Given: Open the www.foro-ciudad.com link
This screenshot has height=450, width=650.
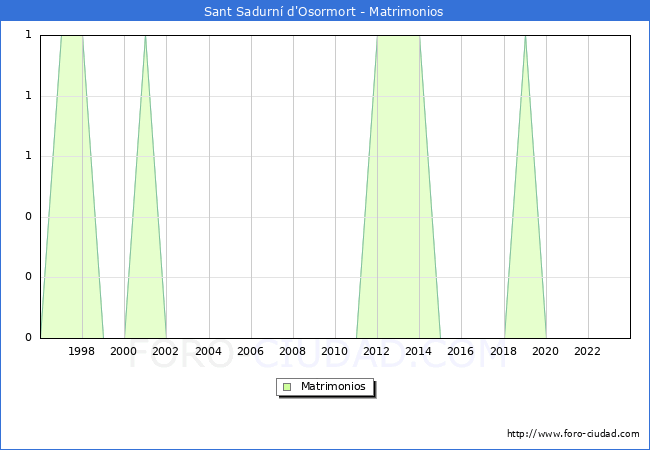Looking at the screenshot, I should pos(573,434).
